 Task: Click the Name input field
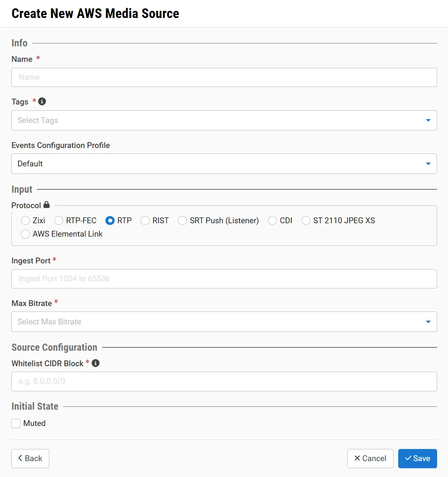click(x=224, y=77)
